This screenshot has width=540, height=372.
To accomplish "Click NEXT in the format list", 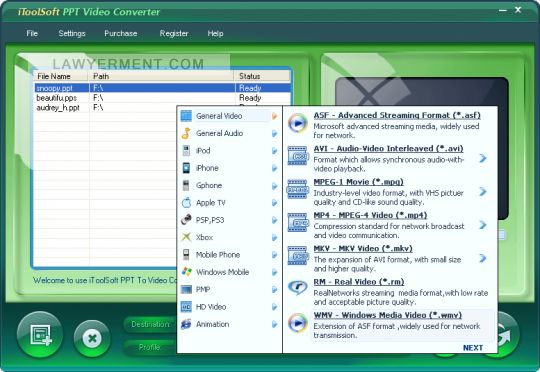I will (x=473, y=348).
